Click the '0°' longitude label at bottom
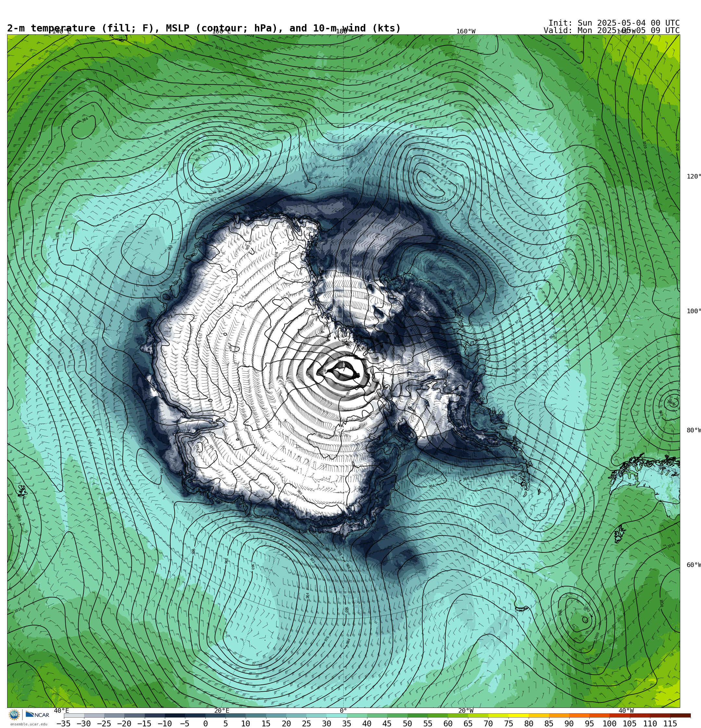This screenshot has height=728, width=701. (x=343, y=710)
